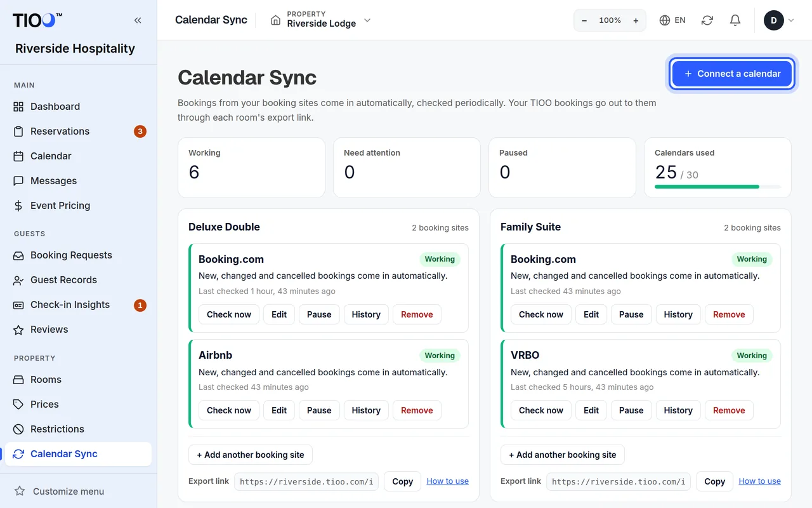This screenshot has width=812, height=508.
Task: Open Event Pricing page
Action: 78,206
